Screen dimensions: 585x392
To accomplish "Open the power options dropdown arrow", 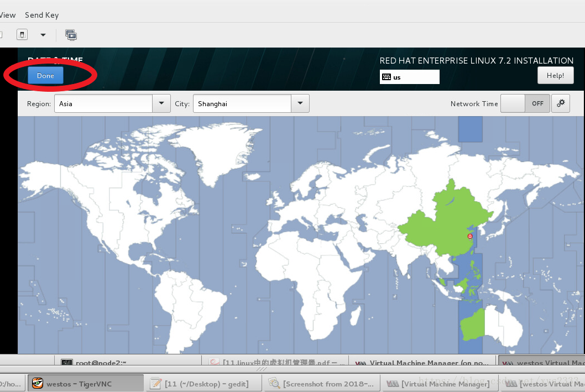I will pyautogui.click(x=43, y=35).
